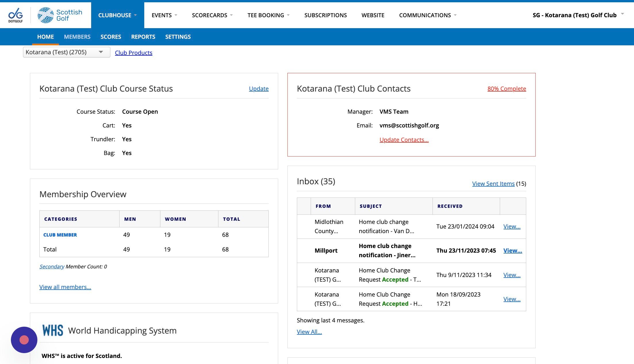Open the Subscriptions menu item
Screen dimensions: 634x364
(325, 15)
